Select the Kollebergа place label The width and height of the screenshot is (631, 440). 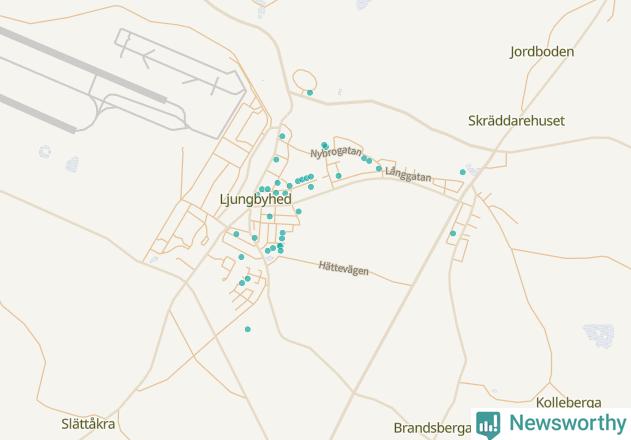point(569,402)
